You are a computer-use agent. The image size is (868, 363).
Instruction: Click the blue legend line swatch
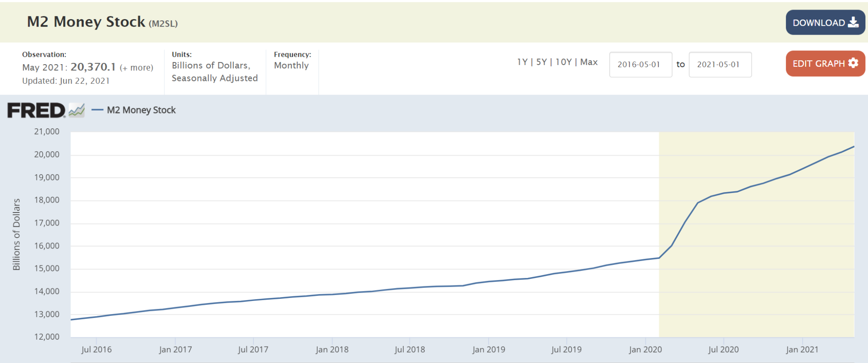pyautogui.click(x=97, y=110)
